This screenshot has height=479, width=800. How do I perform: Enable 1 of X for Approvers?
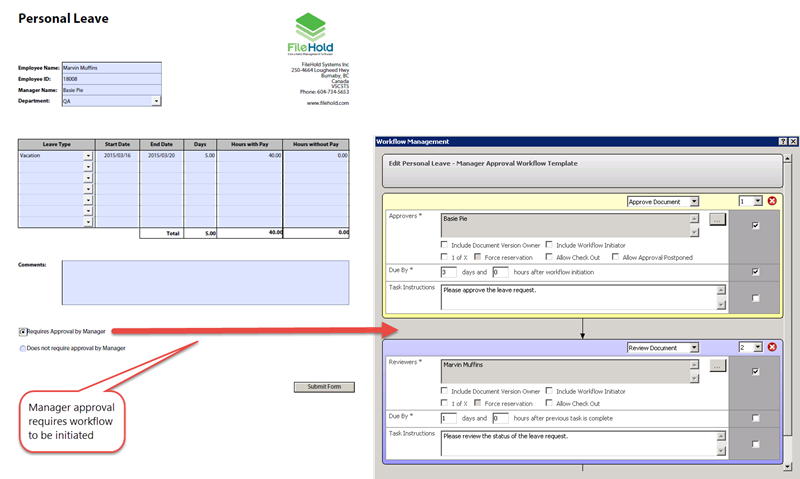(444, 257)
